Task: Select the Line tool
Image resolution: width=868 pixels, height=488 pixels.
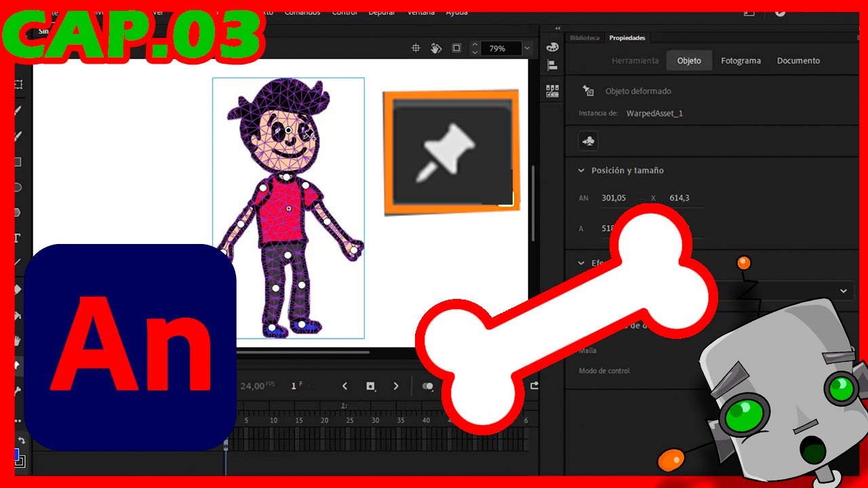Action: click(18, 263)
